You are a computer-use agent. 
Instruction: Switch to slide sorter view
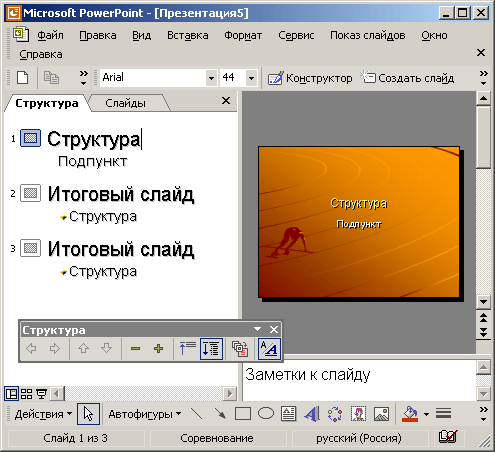click(26, 394)
